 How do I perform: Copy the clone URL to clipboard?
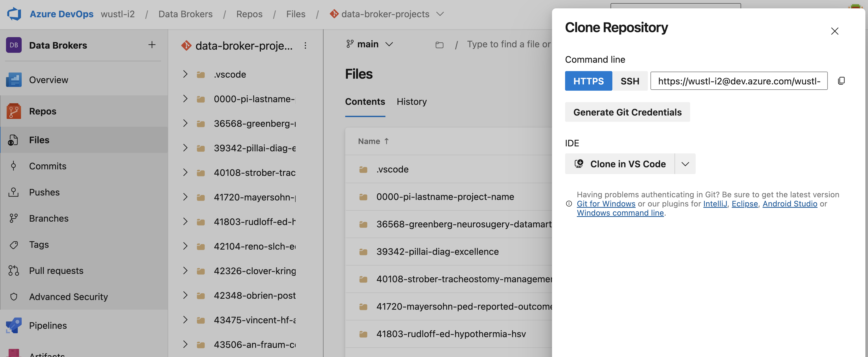coord(841,80)
